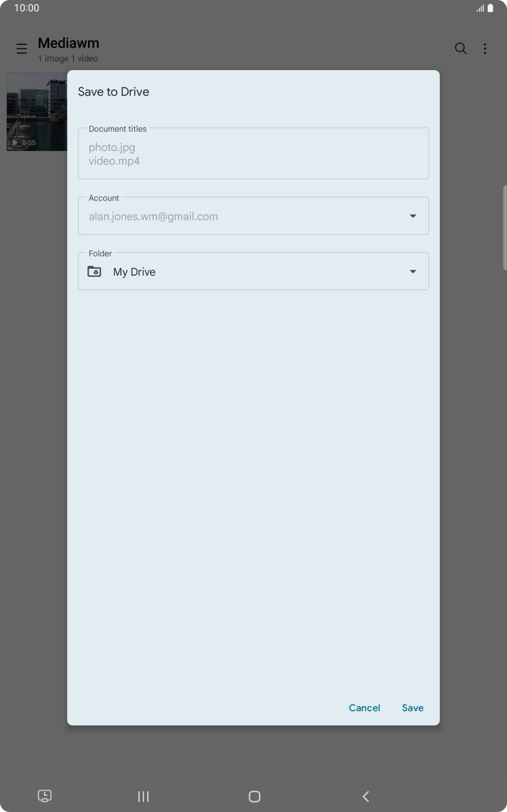This screenshot has height=812, width=507.
Task: Click the Cancel button
Action: click(364, 708)
